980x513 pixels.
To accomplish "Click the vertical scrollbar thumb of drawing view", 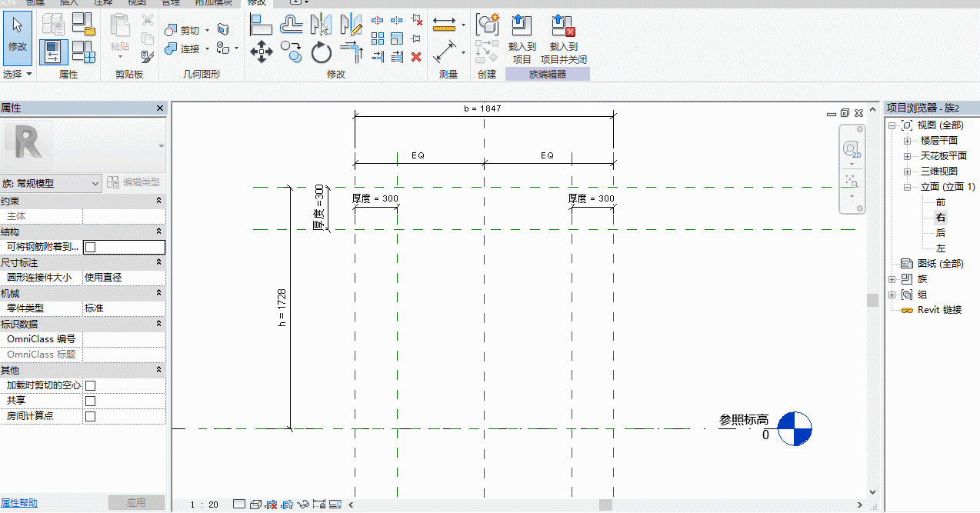I will pos(872,300).
